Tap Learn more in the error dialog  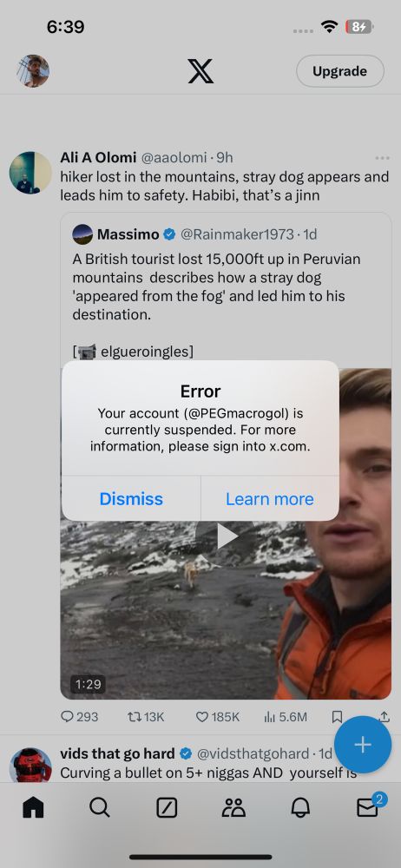click(270, 499)
